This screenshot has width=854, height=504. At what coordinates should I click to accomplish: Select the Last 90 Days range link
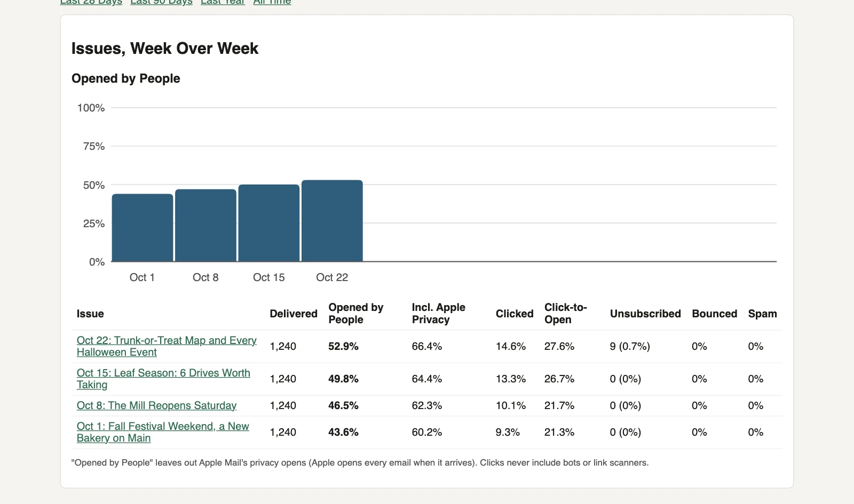(161, 2)
